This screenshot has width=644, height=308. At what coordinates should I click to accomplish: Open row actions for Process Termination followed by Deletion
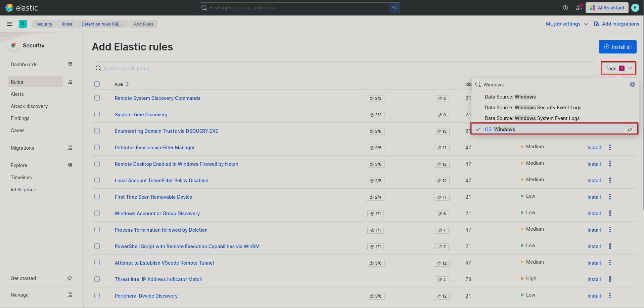pos(610,230)
